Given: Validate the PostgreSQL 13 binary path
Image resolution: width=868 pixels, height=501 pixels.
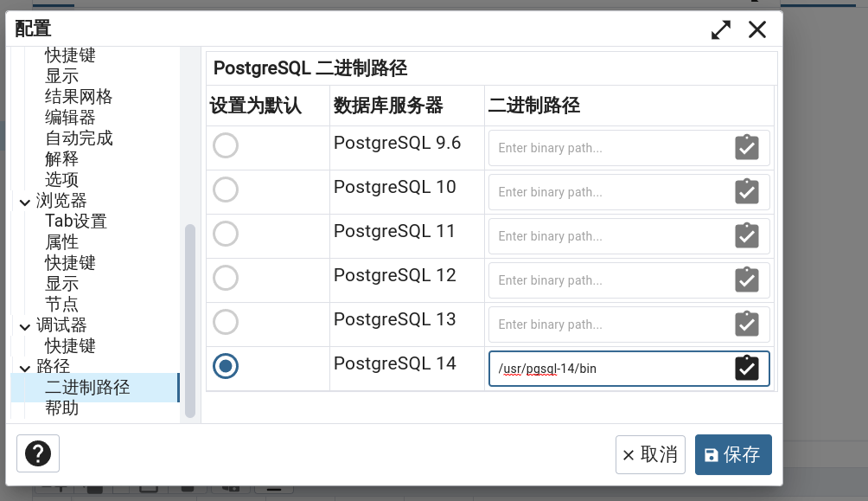Looking at the screenshot, I should click(x=746, y=324).
